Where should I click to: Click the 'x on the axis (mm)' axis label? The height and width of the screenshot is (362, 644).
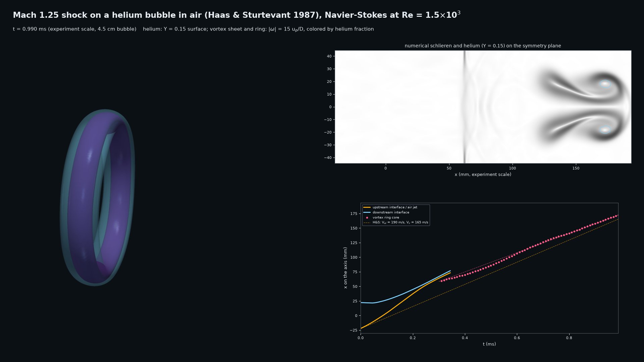coord(345,268)
